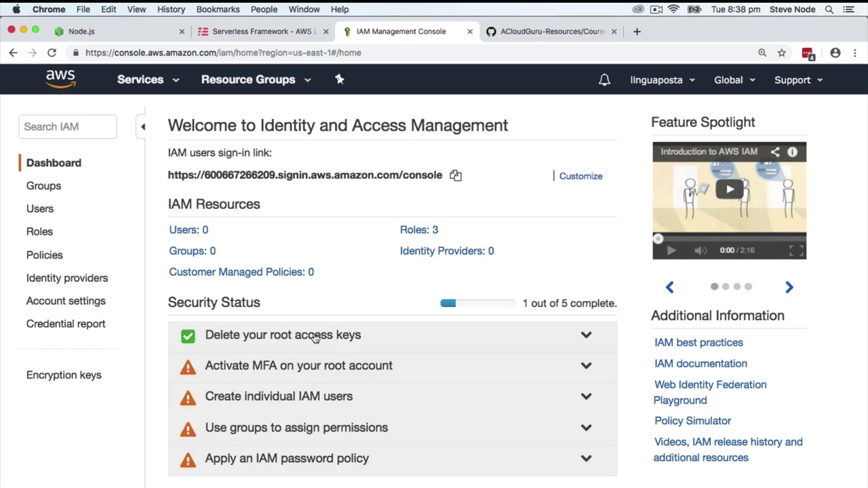This screenshot has height=488, width=868.
Task: Copy the IAM sign-in link
Action: coord(456,176)
